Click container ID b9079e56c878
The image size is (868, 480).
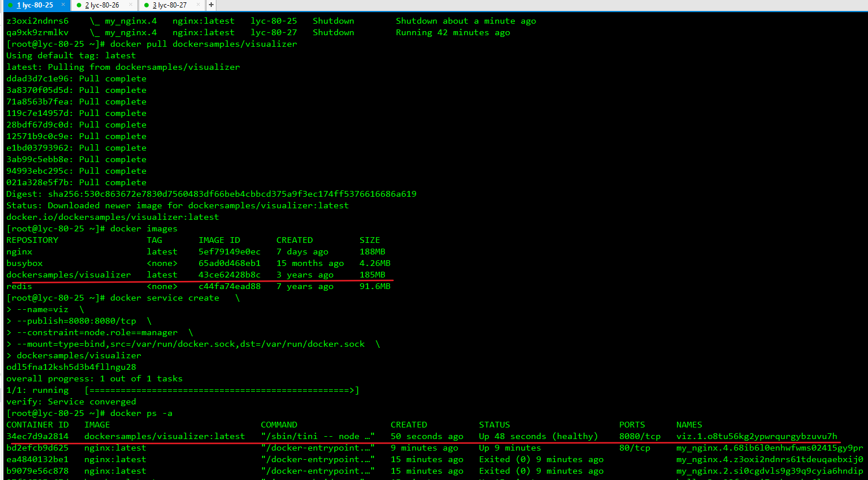coord(38,471)
